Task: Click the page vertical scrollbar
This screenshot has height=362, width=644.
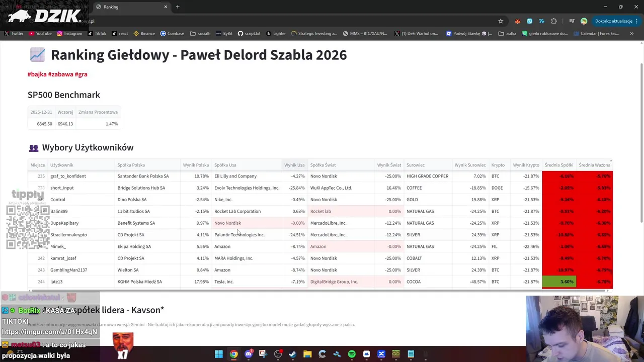Action: pyautogui.click(x=641, y=143)
